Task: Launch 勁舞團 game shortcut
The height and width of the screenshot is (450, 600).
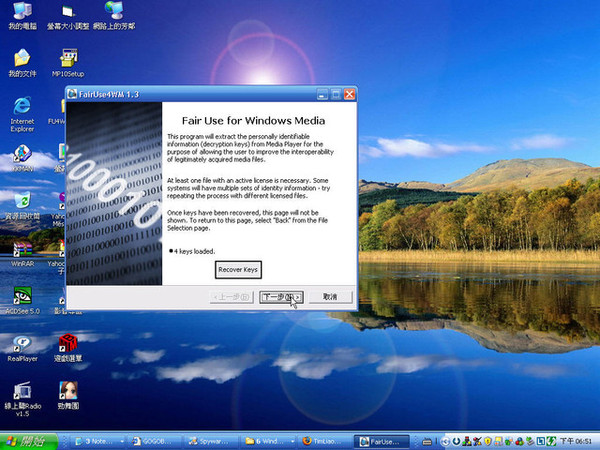Action: pos(68,395)
